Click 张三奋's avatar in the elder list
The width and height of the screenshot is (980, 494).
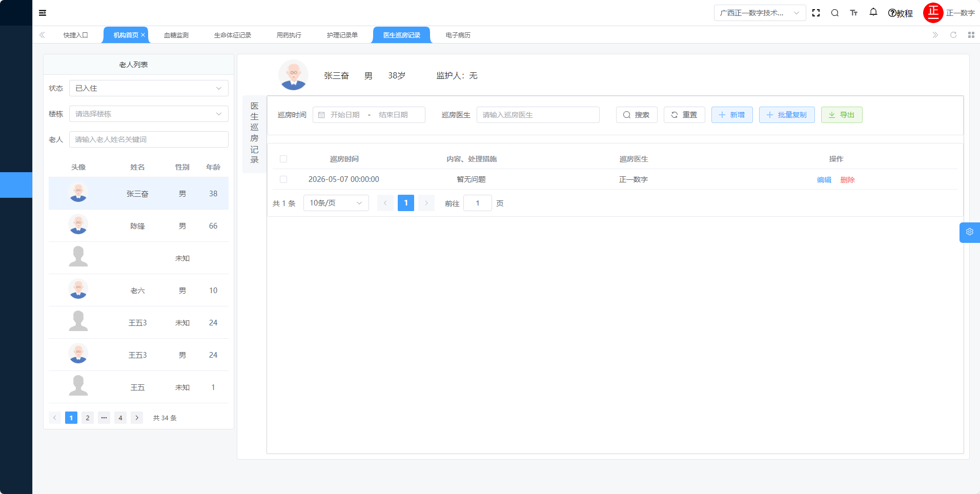coord(78,193)
